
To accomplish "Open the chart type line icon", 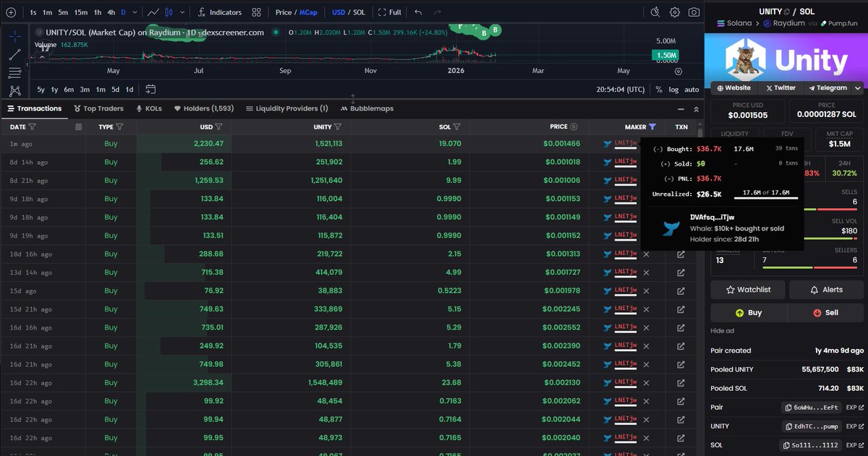I will pos(153,12).
